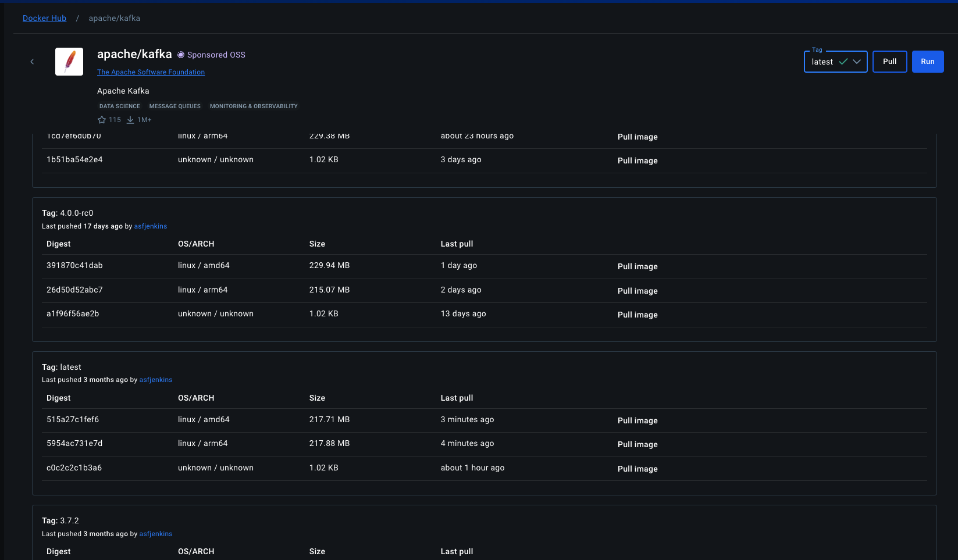Click Size column header in Tag latest table
This screenshot has width=958, height=560.
tap(317, 398)
